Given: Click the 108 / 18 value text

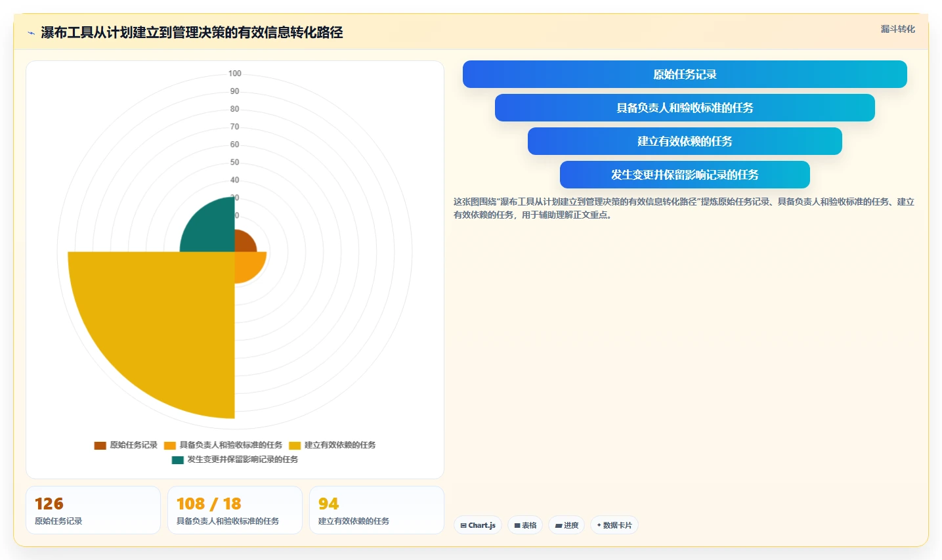Looking at the screenshot, I should pos(209,504).
